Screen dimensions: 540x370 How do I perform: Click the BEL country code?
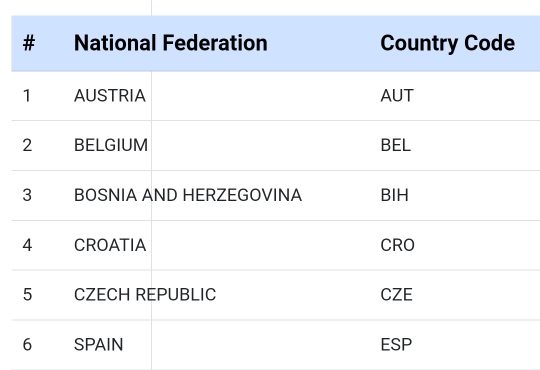(x=395, y=145)
